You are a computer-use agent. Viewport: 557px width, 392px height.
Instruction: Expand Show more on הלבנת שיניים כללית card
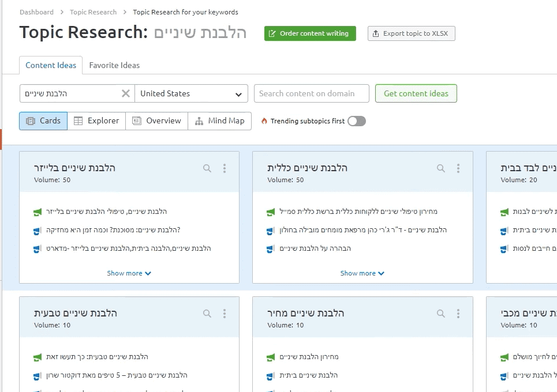click(362, 273)
